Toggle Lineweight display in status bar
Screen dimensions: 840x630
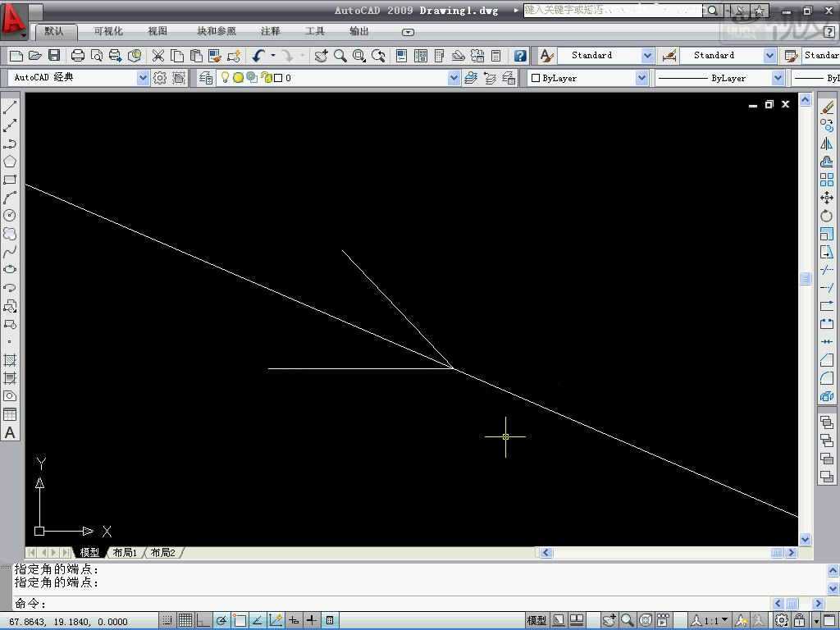coord(311,620)
